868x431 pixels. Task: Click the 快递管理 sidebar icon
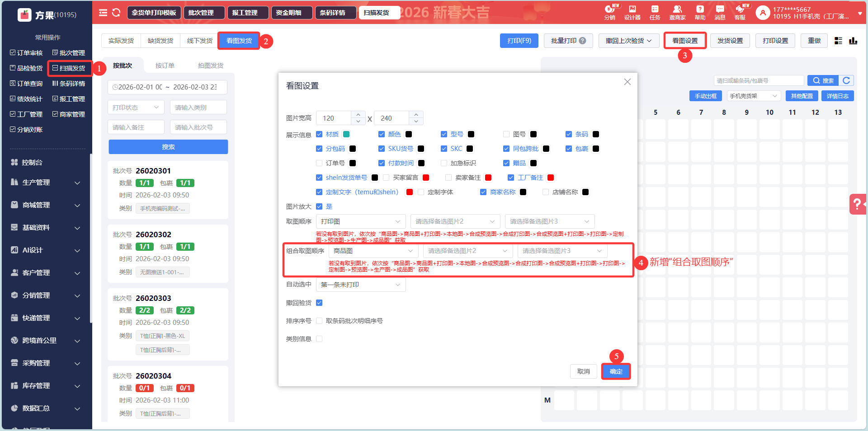[x=14, y=318]
